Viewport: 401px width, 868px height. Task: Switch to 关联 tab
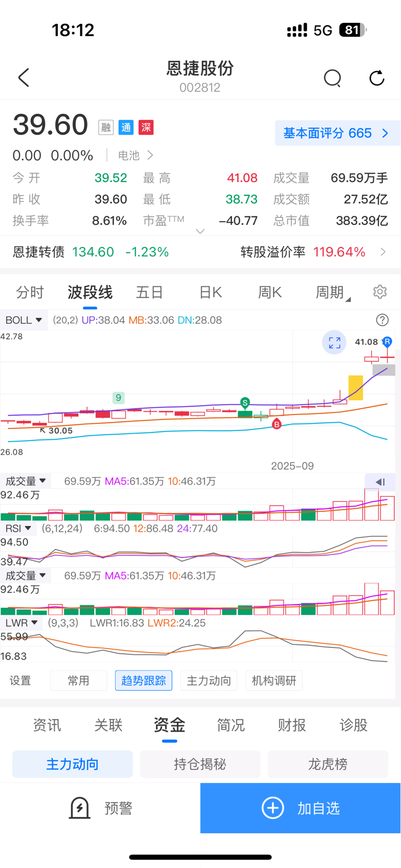pyautogui.click(x=108, y=725)
